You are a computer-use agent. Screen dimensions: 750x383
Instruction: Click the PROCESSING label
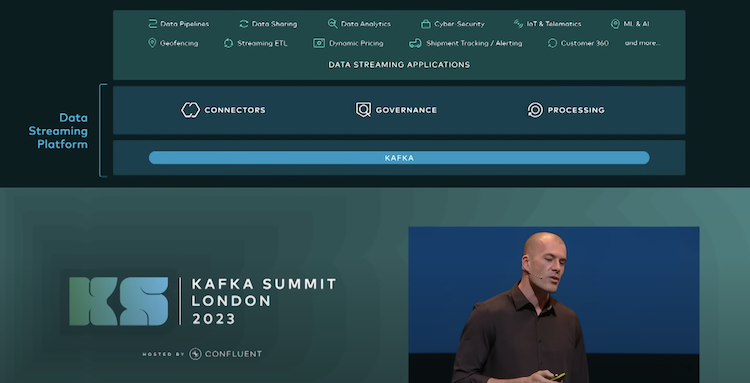(x=576, y=110)
